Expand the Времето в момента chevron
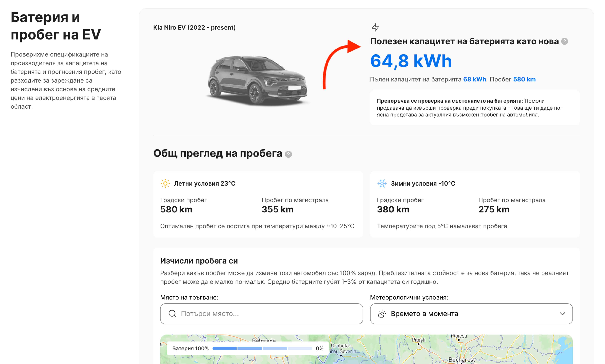The width and height of the screenshot is (605, 364). [562, 314]
